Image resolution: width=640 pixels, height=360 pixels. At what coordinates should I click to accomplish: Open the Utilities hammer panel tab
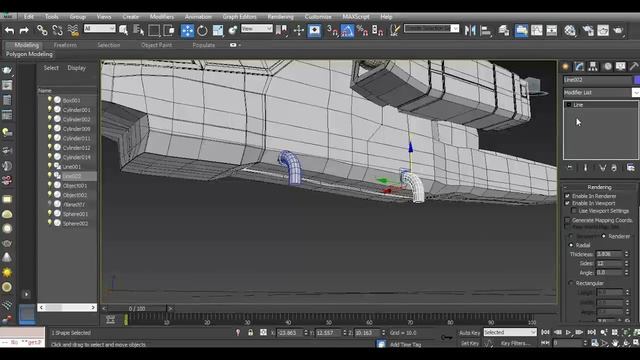634,67
